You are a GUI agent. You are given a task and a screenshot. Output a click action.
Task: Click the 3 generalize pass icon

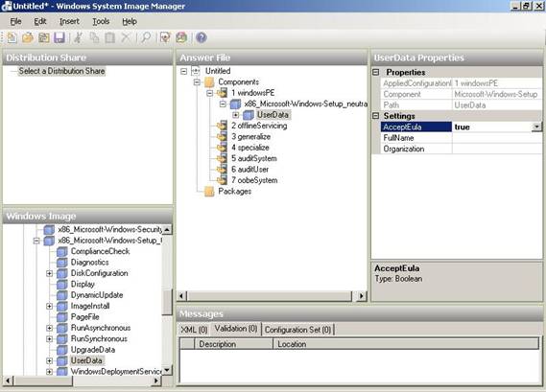pos(222,137)
